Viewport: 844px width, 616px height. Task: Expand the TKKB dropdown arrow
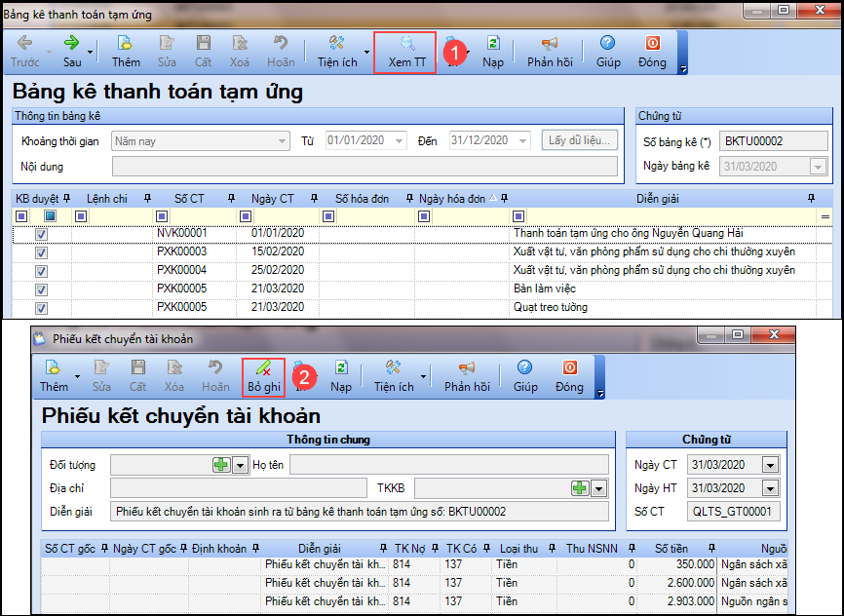pos(598,488)
